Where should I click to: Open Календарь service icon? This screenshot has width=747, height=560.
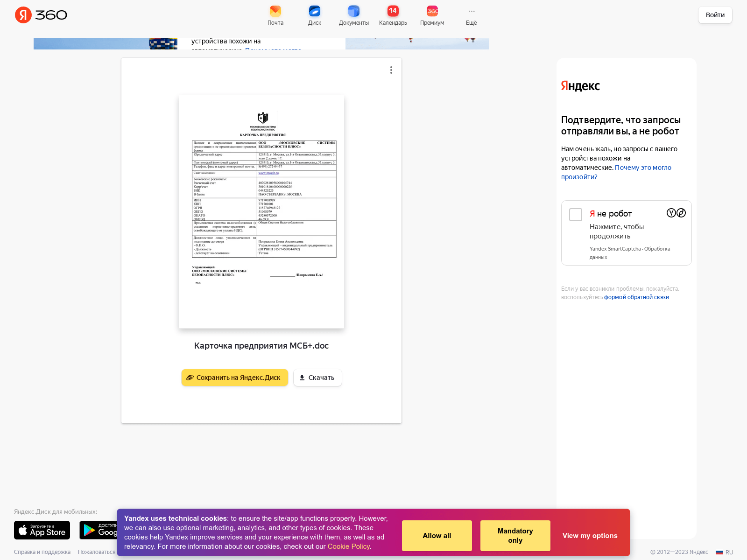393,15
